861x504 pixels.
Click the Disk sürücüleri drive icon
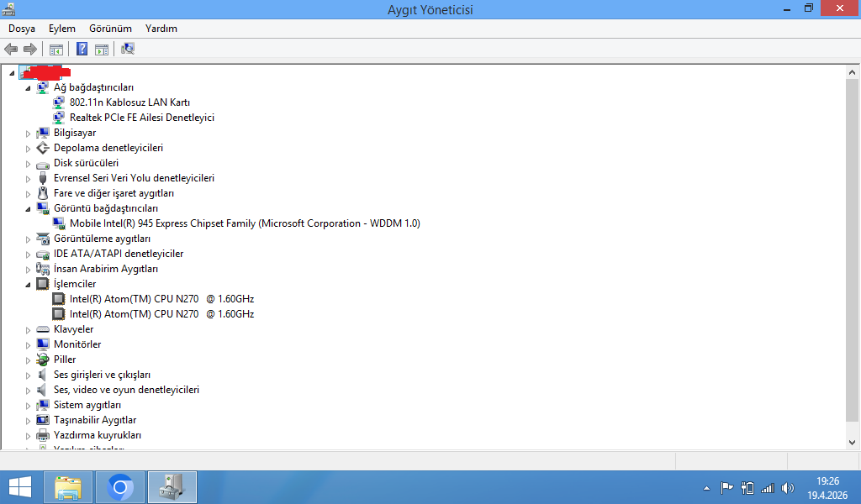[x=43, y=164]
